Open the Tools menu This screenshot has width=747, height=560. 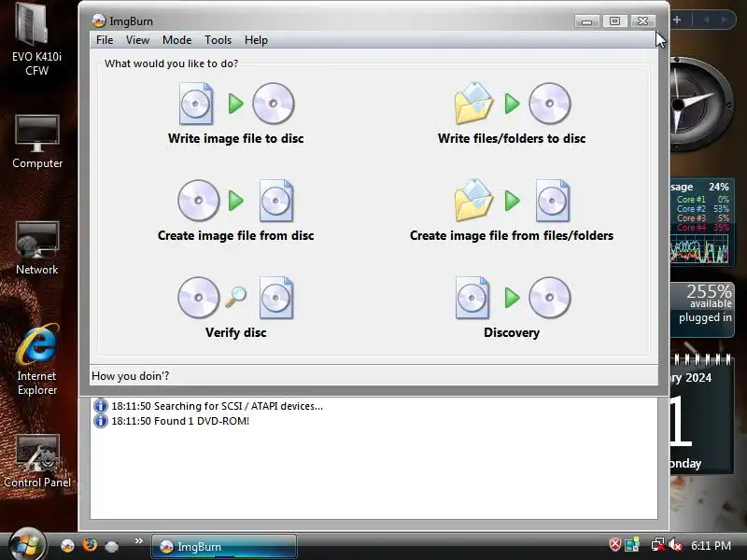(218, 40)
